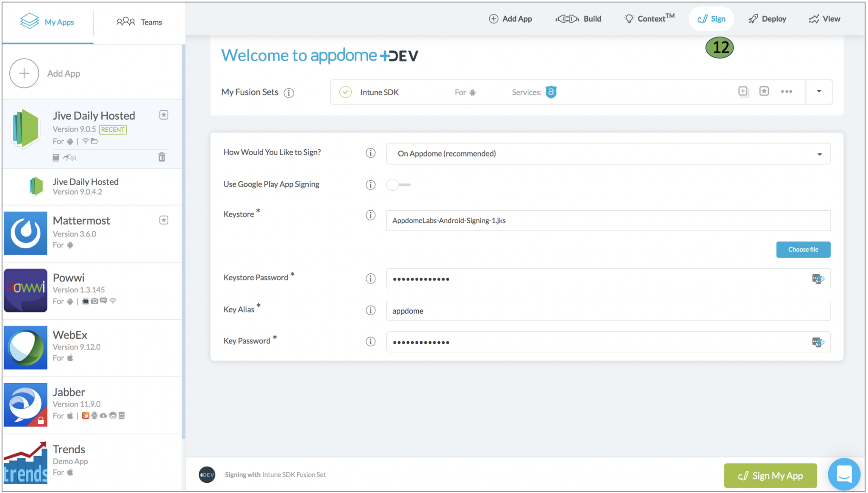Show info for My Fusion Sets
The width and height of the screenshot is (868, 493).
pyautogui.click(x=289, y=93)
